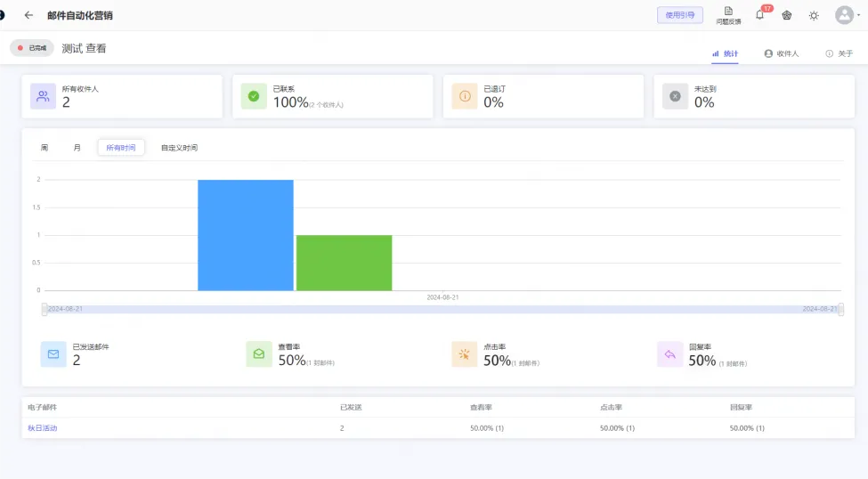Click the 使用引导 button
Image resolution: width=868 pixels, height=479 pixels.
(x=680, y=15)
